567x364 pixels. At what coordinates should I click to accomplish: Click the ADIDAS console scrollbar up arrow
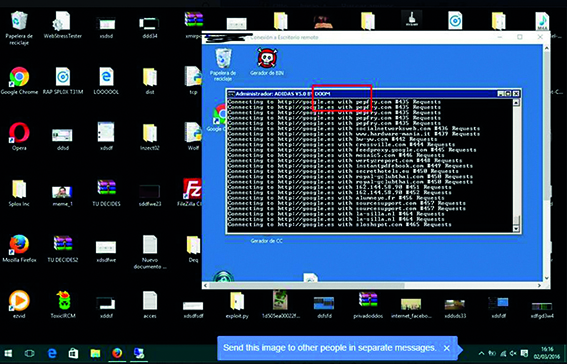point(516,102)
